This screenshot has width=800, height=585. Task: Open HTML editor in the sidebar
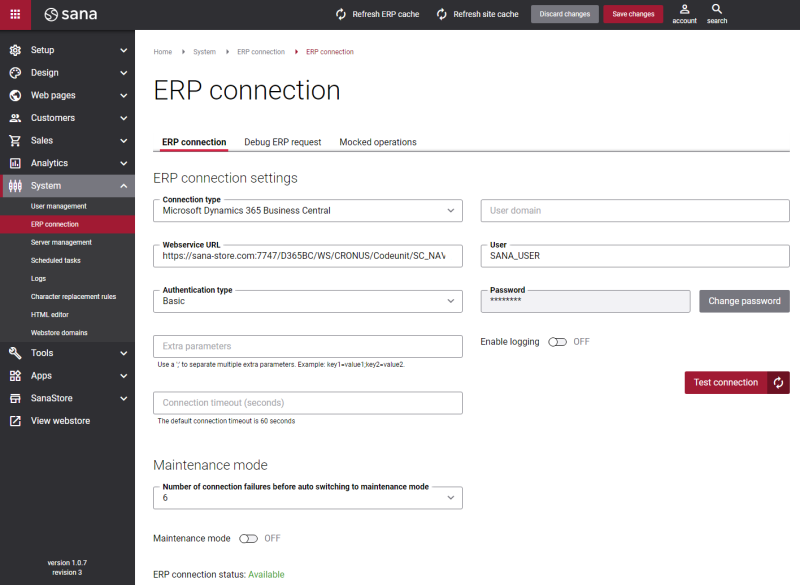pos(49,315)
